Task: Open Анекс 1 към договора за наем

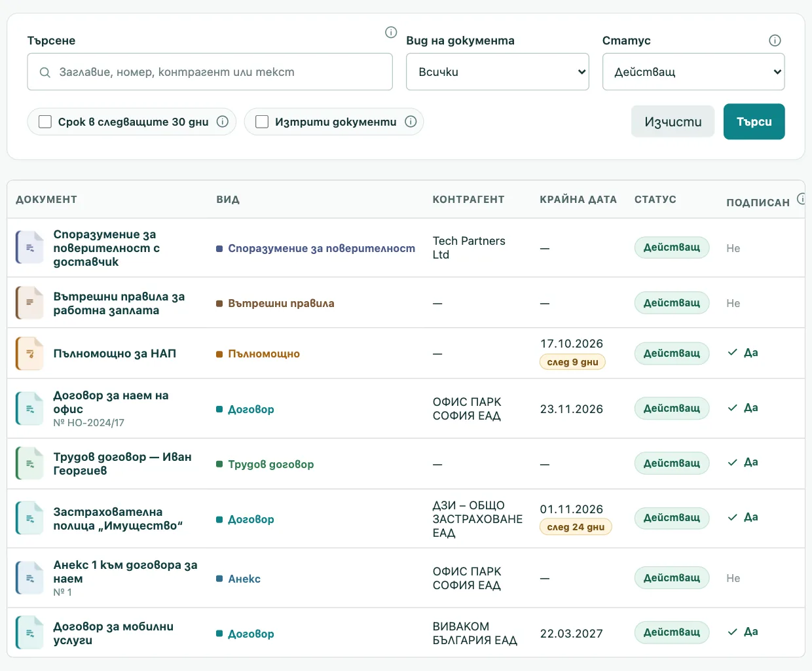Action: (125, 571)
